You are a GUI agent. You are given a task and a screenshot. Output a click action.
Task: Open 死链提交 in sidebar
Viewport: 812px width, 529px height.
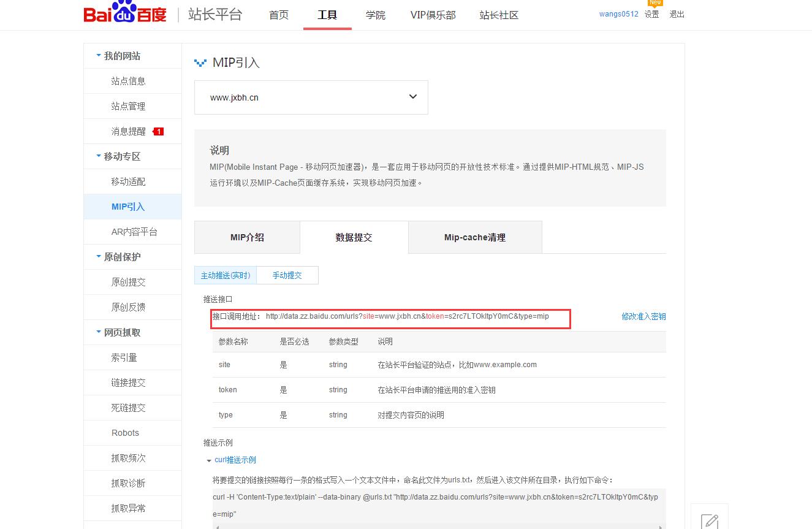coord(129,408)
